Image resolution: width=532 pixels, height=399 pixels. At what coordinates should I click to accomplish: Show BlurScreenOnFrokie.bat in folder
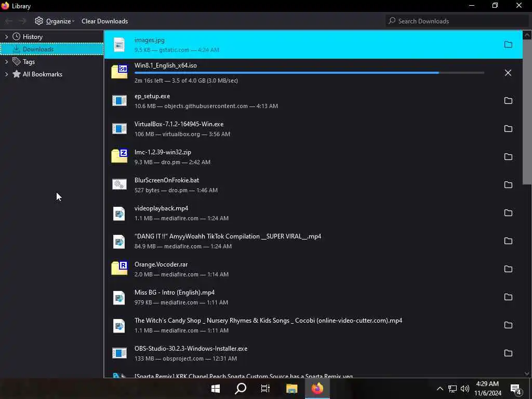point(508,184)
